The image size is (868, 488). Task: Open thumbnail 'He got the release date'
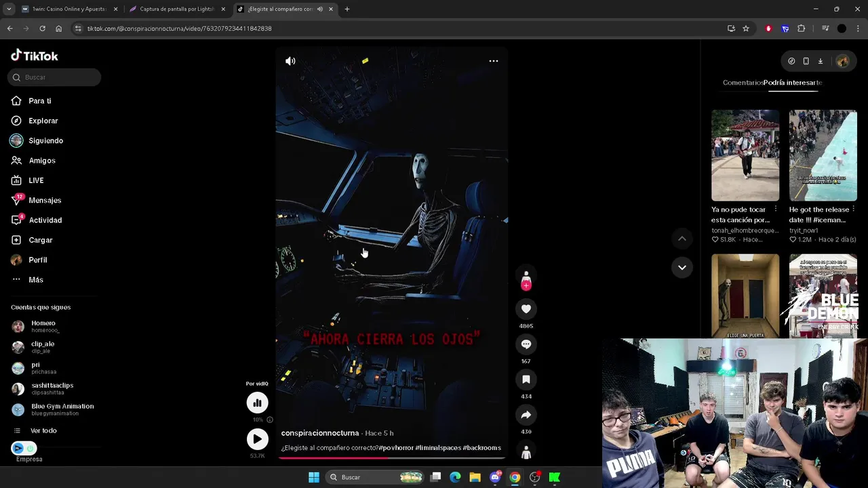point(823,155)
